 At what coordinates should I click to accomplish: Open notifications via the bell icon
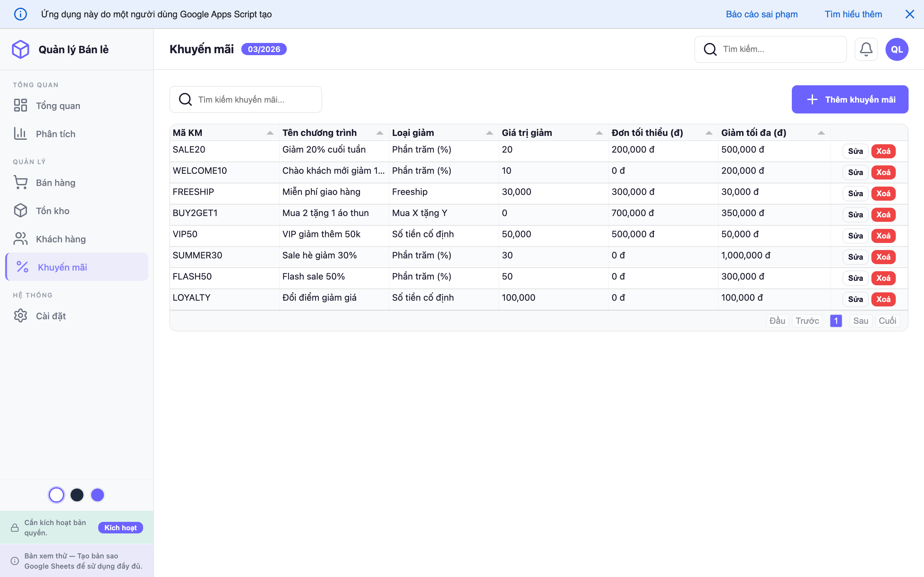[866, 49]
